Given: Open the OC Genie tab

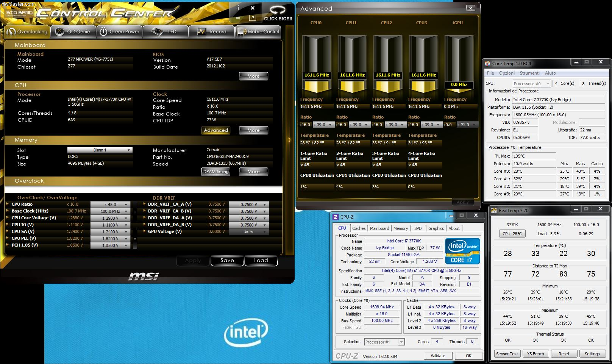Looking at the screenshot, I should (74, 32).
